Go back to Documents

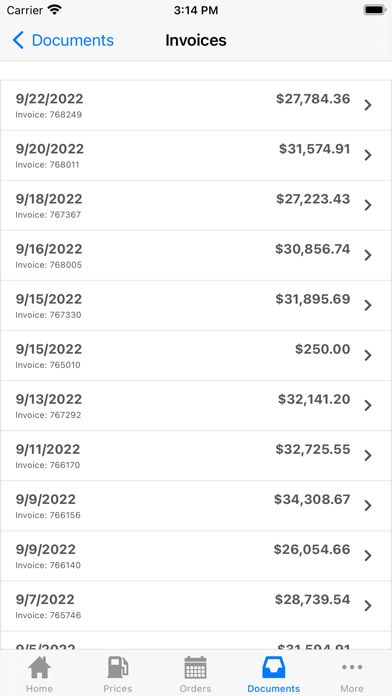pos(63,40)
